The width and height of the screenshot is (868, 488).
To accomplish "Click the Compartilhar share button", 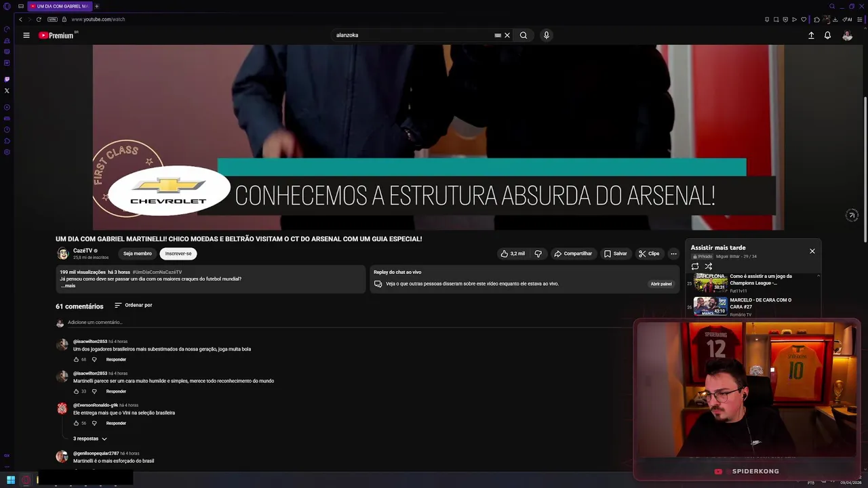I will point(573,253).
